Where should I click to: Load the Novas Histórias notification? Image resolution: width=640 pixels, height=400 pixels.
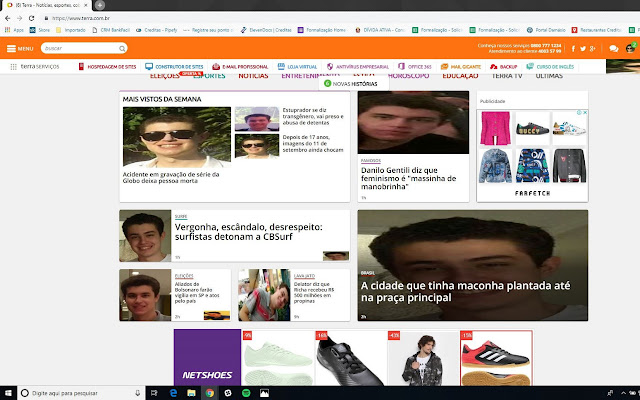pos(353,84)
